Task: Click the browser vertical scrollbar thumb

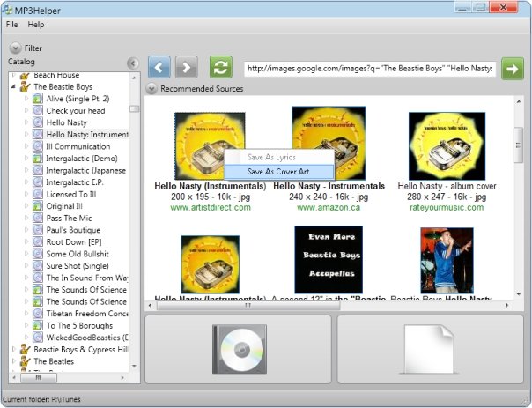Action: tap(518, 145)
